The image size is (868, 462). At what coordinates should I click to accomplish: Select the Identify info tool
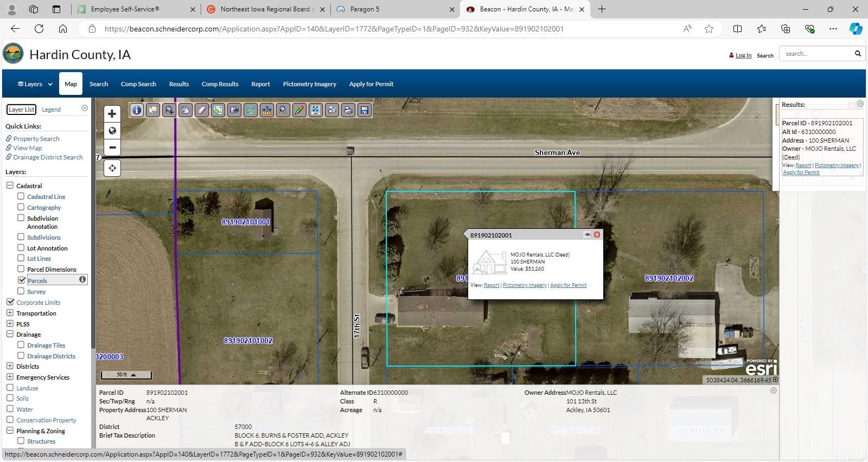pos(137,110)
